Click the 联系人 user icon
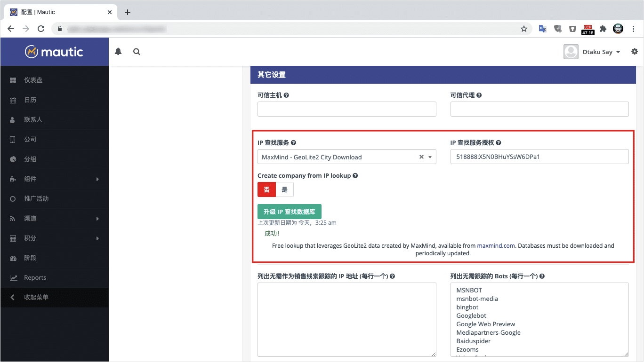This screenshot has height=362, width=644. [13, 120]
